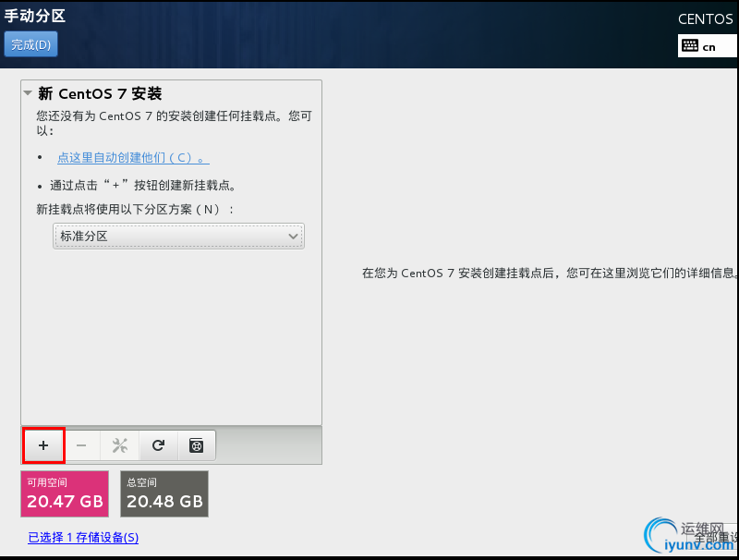
Task: Click the gray 总空间 20.48 GB box
Action: point(164,493)
